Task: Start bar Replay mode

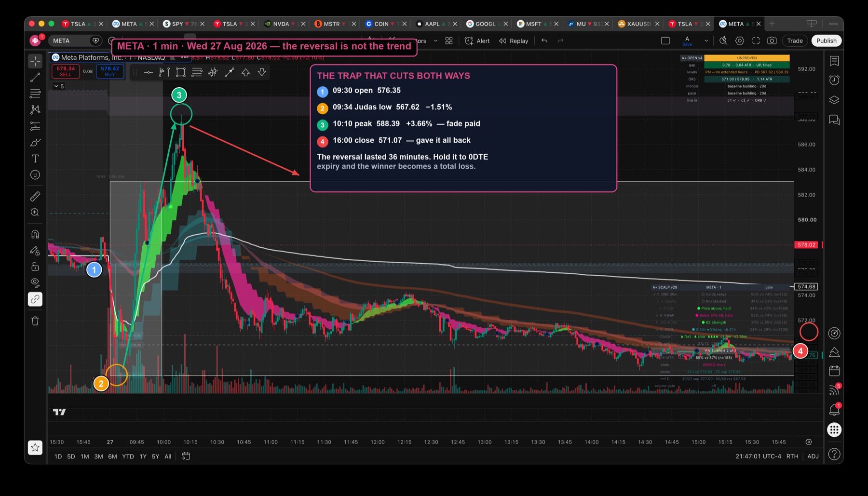Action: point(514,41)
